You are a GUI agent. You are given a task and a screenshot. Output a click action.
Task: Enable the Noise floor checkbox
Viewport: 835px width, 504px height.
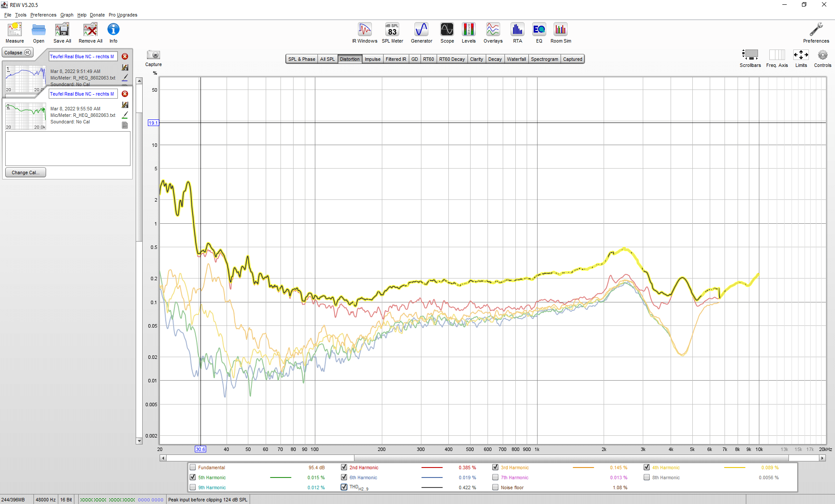coord(495,487)
